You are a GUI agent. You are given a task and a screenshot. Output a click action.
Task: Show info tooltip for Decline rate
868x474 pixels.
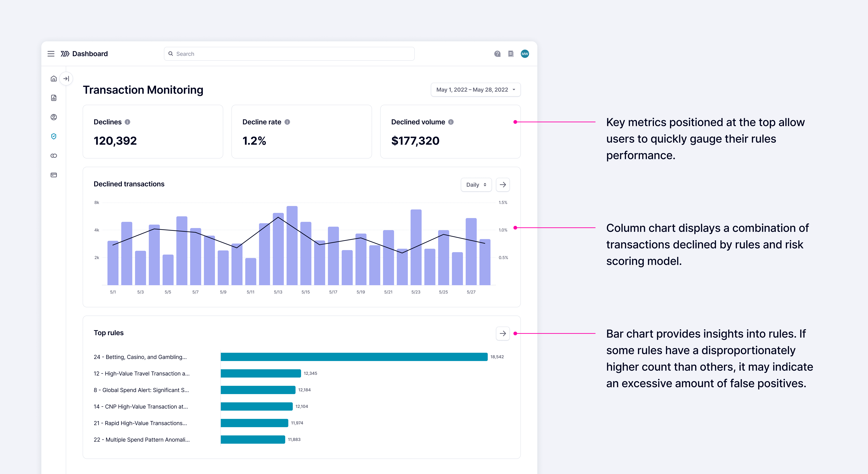coord(287,122)
